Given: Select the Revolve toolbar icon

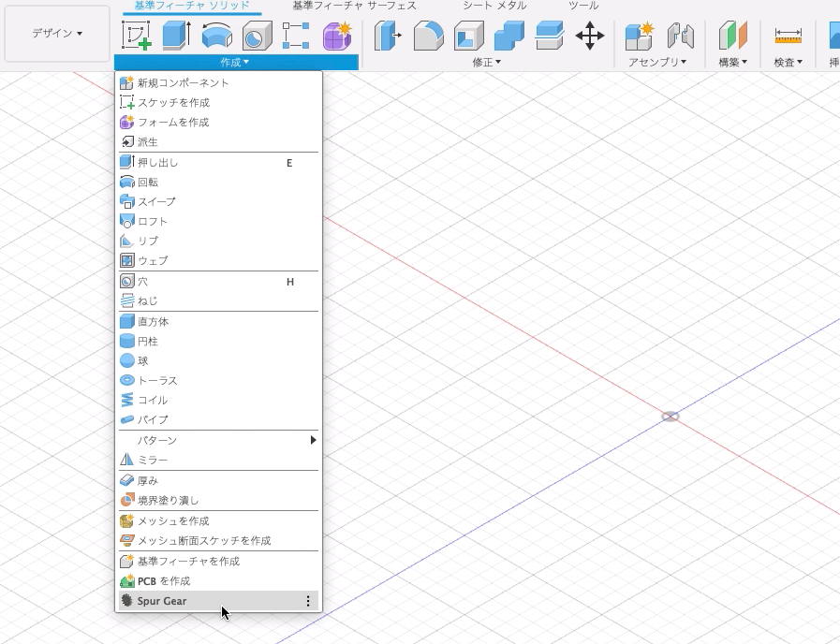Looking at the screenshot, I should [217, 36].
